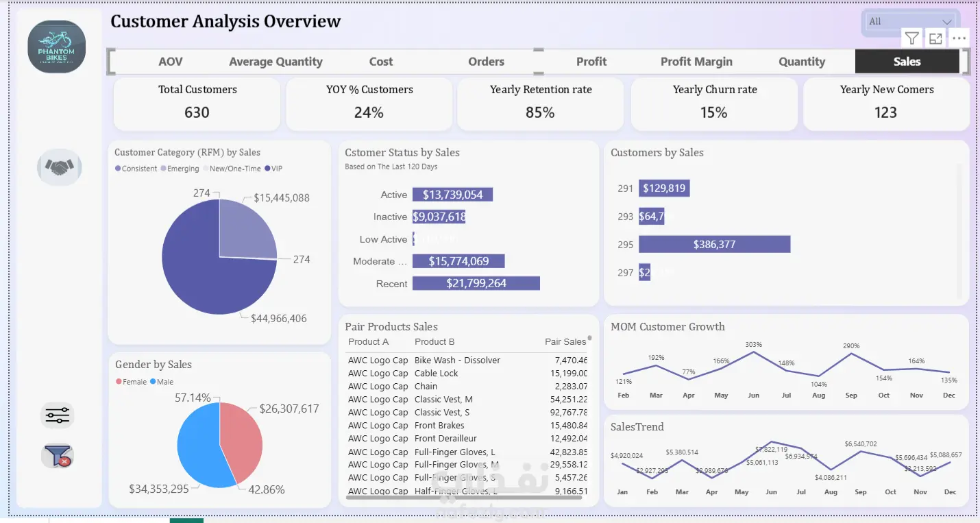Open the All slicer dropdown

click(910, 21)
